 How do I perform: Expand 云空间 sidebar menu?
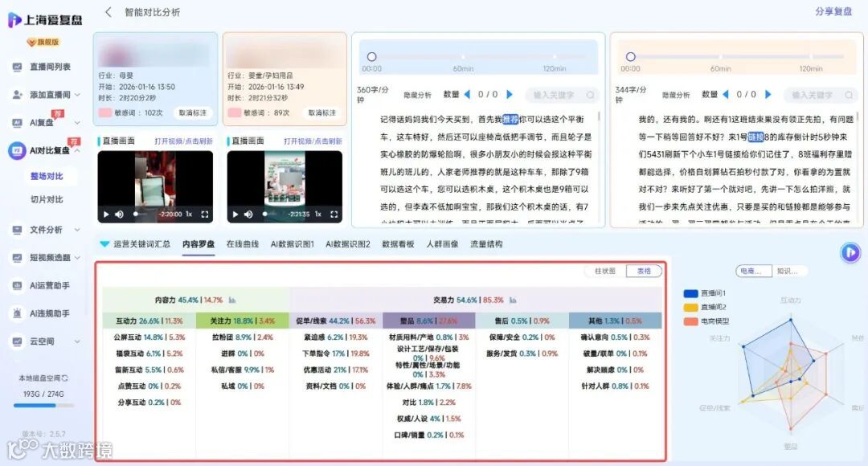click(x=77, y=341)
